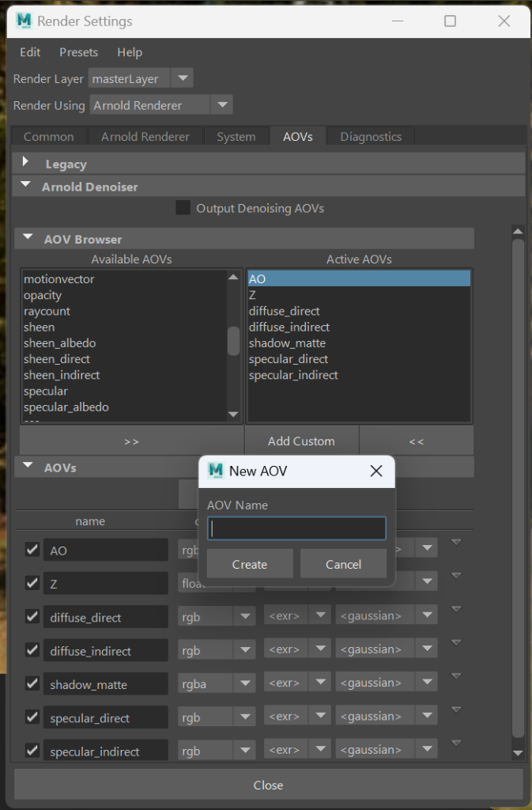The image size is (532, 810).
Task: Click the Add Custom button
Action: (x=301, y=441)
